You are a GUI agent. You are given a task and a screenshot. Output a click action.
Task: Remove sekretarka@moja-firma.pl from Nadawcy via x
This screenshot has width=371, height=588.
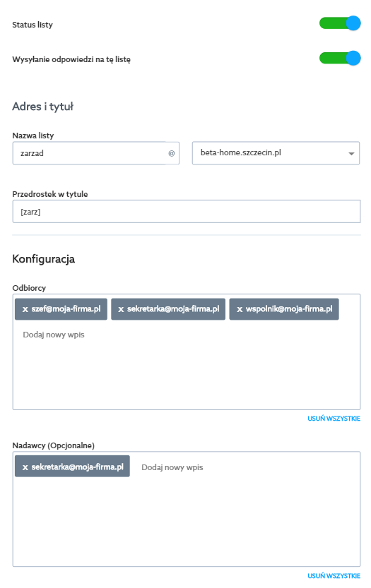25,467
